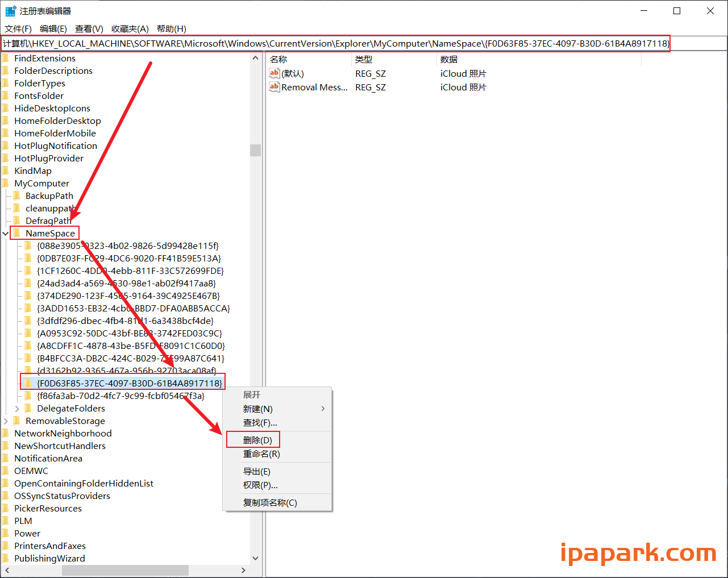The image size is (728, 578).
Task: Click the Registry Editor app icon in title bar
Action: tap(10, 11)
